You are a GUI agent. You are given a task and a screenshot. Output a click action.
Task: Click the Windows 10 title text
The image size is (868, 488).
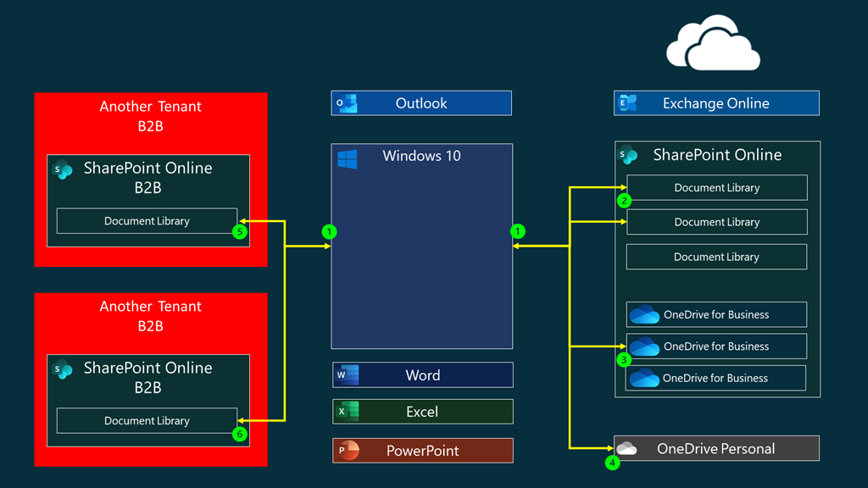(421, 156)
